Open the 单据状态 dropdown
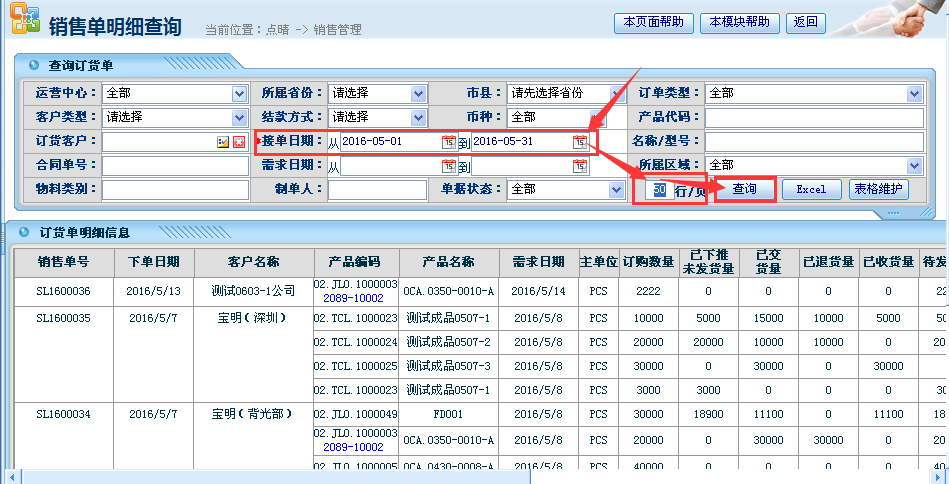This screenshot has height=484, width=949. click(x=616, y=189)
